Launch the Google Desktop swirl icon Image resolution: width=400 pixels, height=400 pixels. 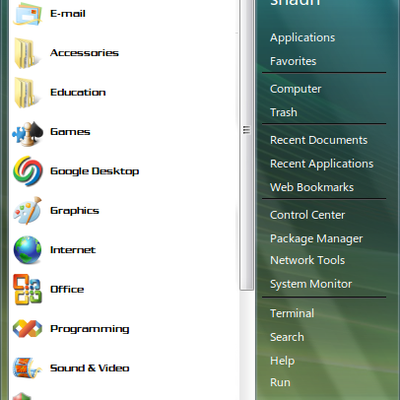[28, 171]
